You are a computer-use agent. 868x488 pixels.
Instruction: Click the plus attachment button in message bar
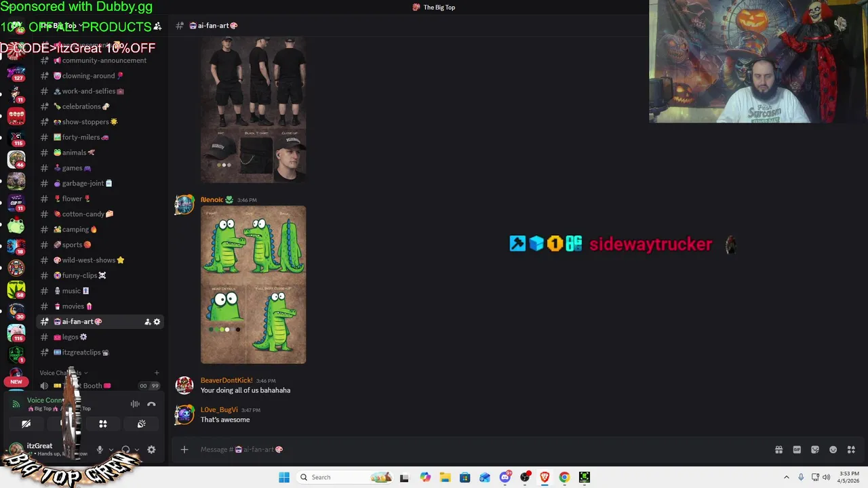[184, 449]
